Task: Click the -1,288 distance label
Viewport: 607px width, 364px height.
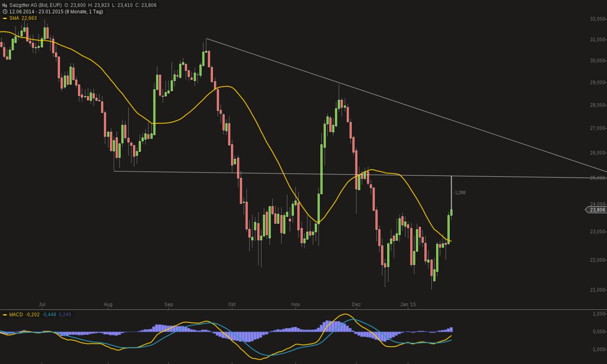Action: [459, 192]
